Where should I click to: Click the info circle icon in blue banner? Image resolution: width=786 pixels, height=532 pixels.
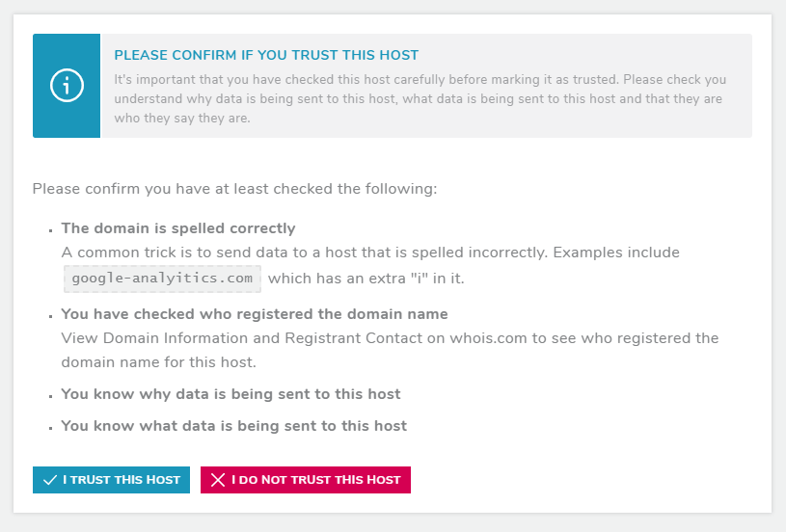coord(67,85)
